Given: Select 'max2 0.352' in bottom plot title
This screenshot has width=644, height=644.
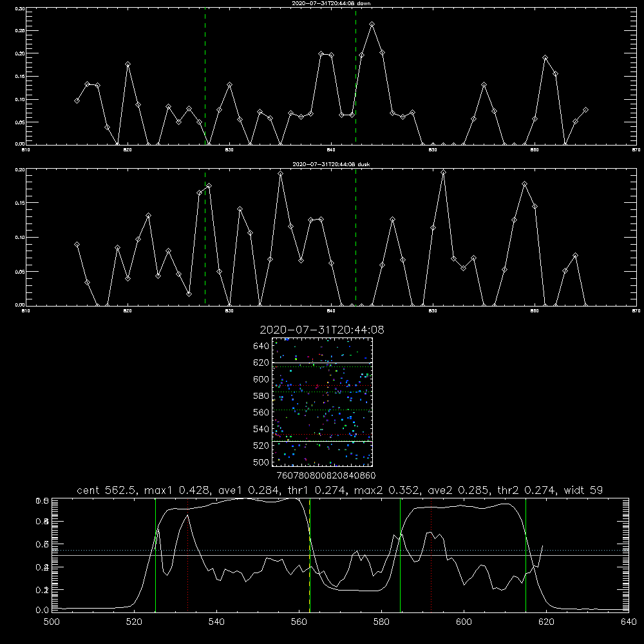Looking at the screenshot, I should (x=386, y=490).
